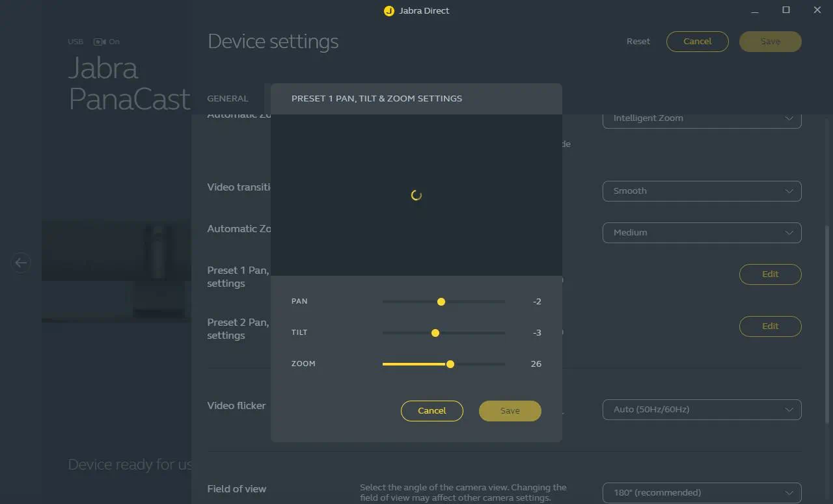Expand the Auto (50Hz/60Hz) video flicker dropdown

point(702,410)
